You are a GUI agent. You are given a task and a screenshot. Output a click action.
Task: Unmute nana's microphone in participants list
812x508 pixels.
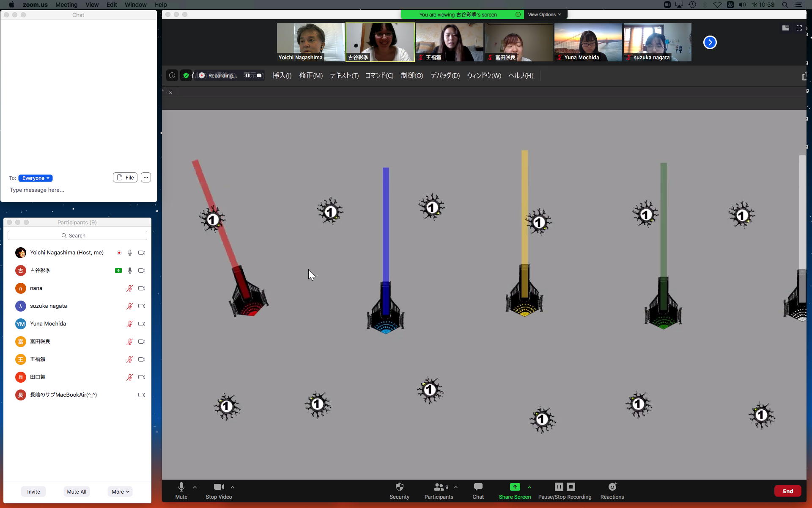click(129, 288)
